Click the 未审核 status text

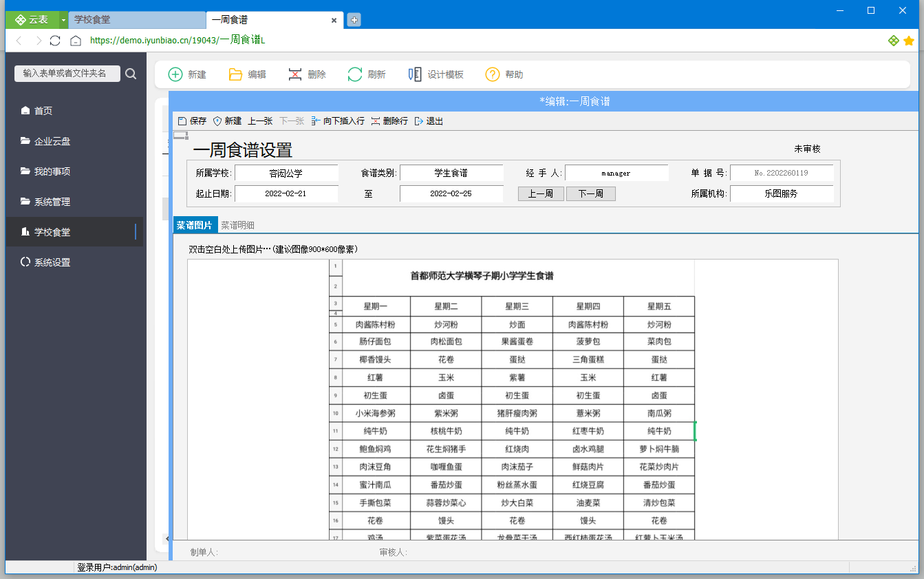point(807,149)
